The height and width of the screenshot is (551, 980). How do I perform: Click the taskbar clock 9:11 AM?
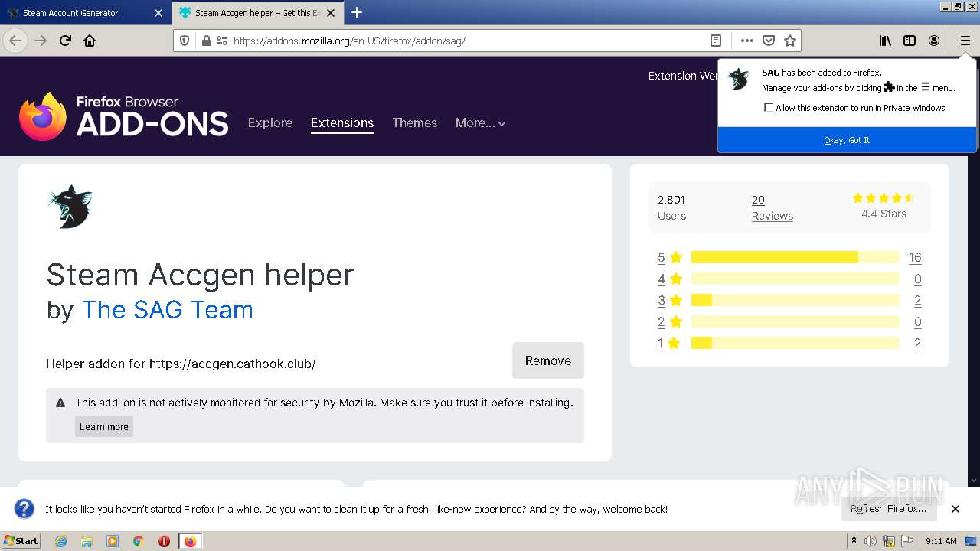[941, 541]
